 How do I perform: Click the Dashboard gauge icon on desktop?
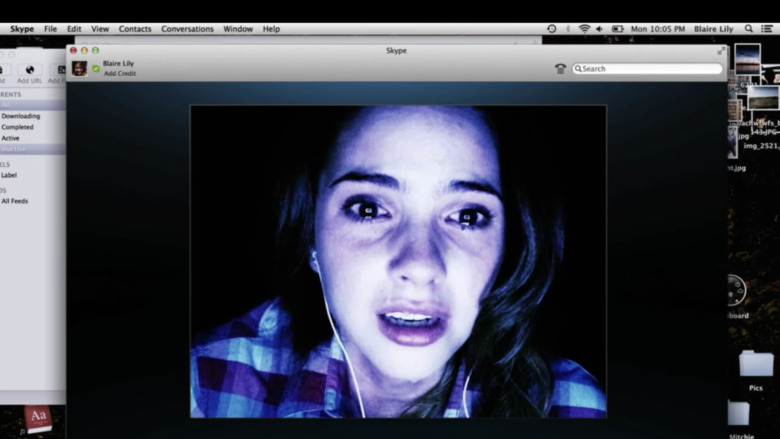pos(736,290)
